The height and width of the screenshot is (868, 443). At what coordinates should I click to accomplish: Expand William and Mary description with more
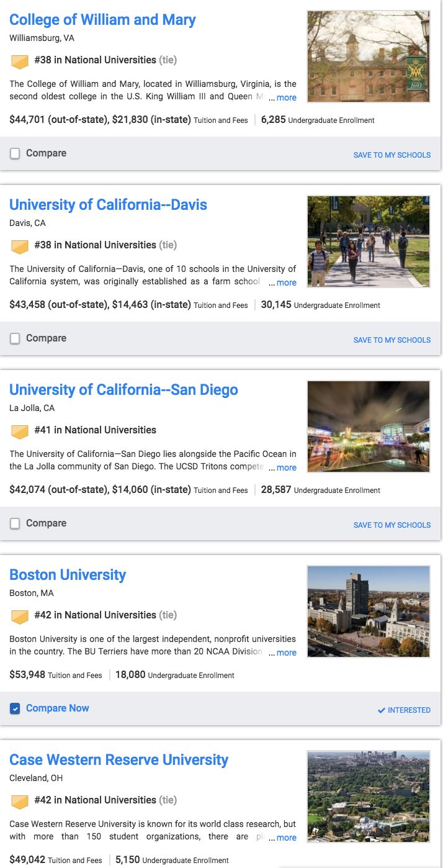pyautogui.click(x=286, y=97)
